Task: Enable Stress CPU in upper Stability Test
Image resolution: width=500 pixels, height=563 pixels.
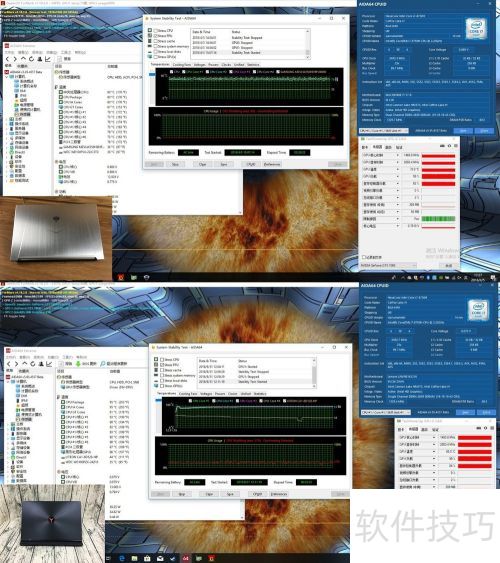Action: [156, 31]
